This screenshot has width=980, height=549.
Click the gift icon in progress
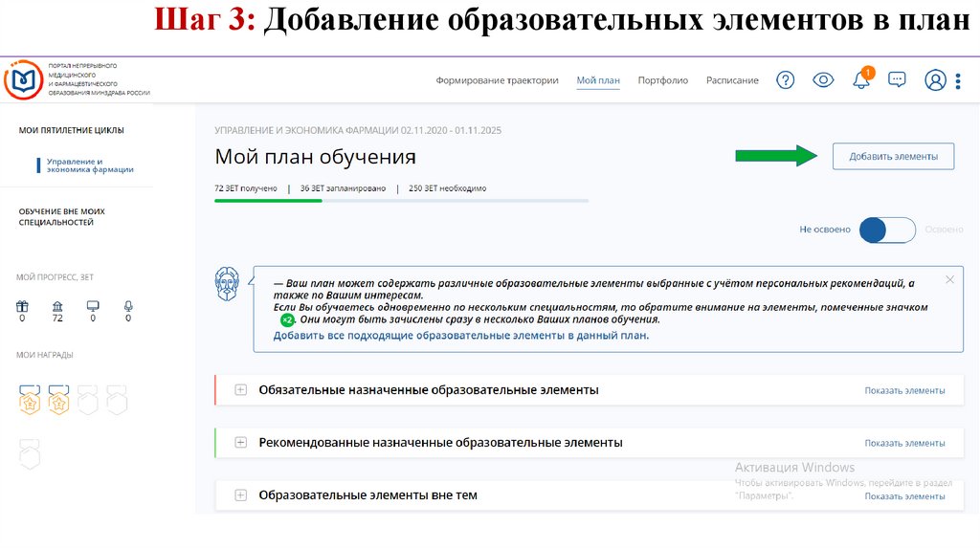[x=22, y=306]
